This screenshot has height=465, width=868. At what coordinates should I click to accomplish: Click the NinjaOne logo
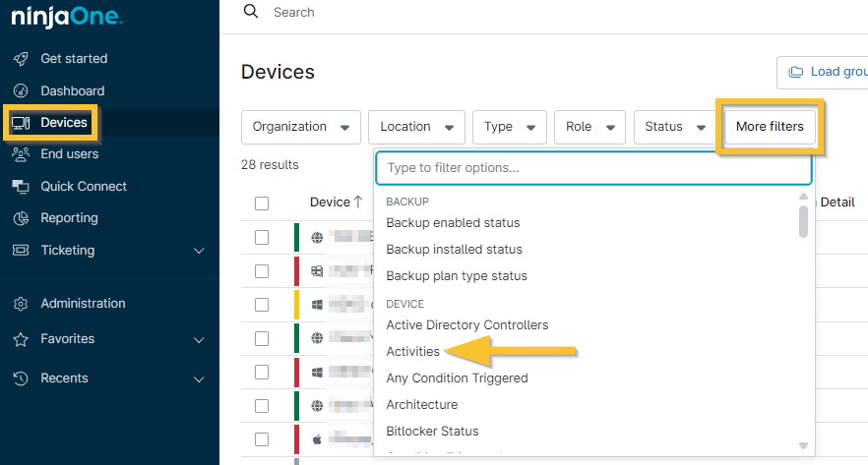67,17
